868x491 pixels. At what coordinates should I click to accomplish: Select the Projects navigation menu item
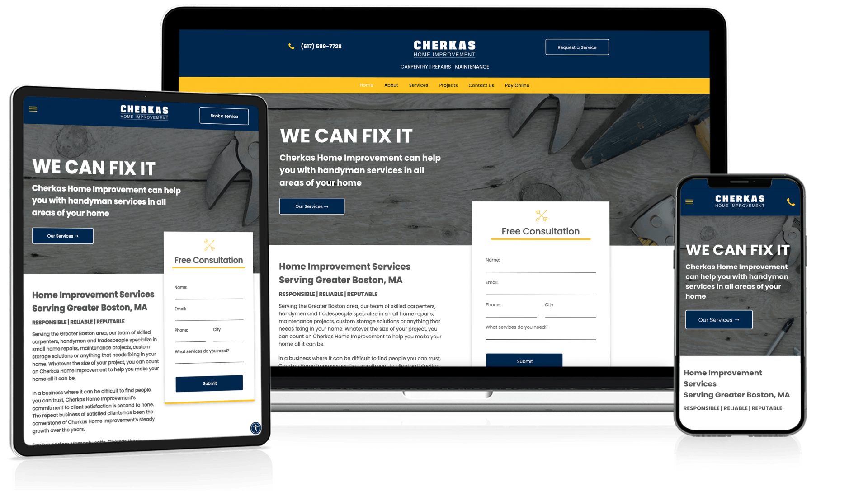click(448, 84)
